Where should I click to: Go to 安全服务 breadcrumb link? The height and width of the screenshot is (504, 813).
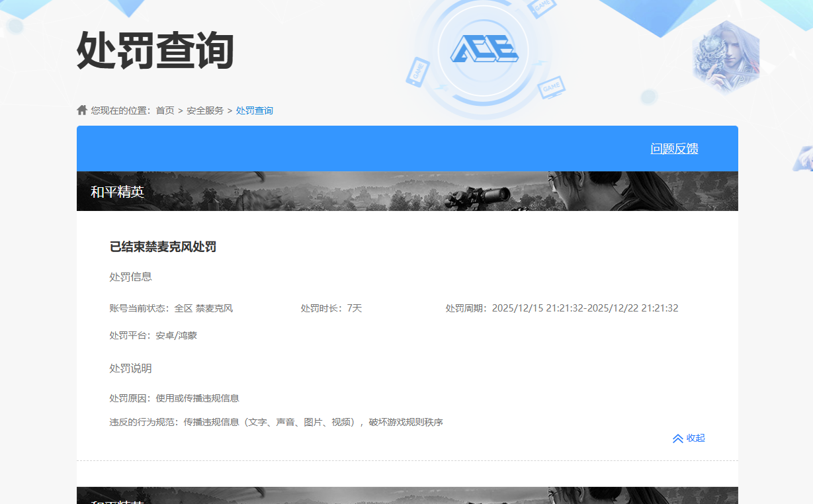(x=205, y=110)
